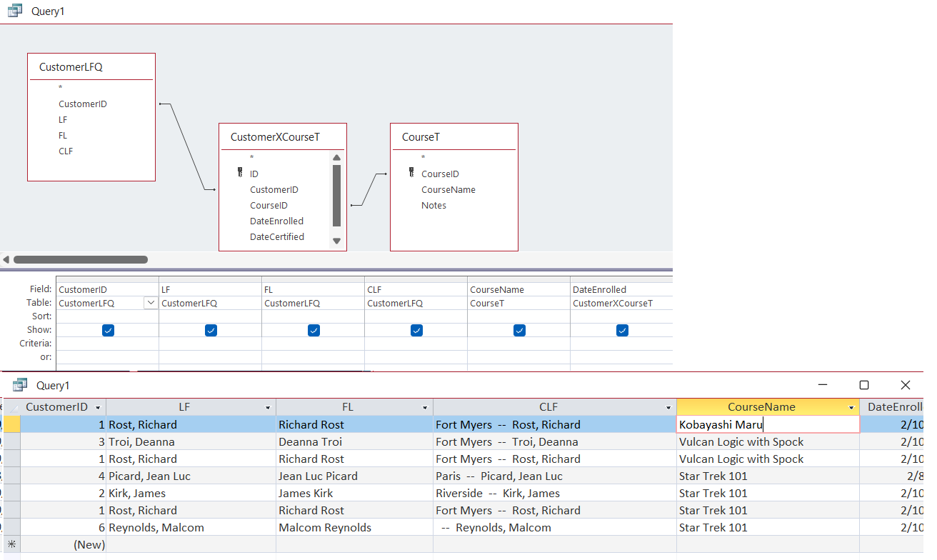
Task: Select the CLF column header in the datasheet
Action: pos(548,406)
